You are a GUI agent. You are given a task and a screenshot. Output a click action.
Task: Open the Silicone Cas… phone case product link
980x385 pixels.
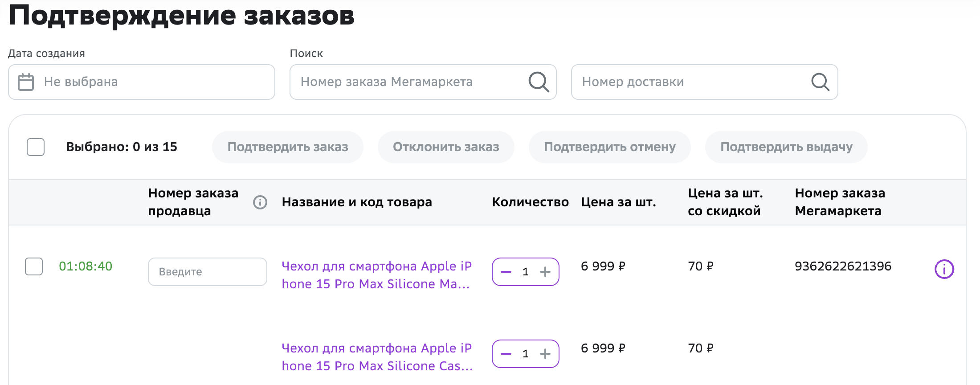click(377, 357)
